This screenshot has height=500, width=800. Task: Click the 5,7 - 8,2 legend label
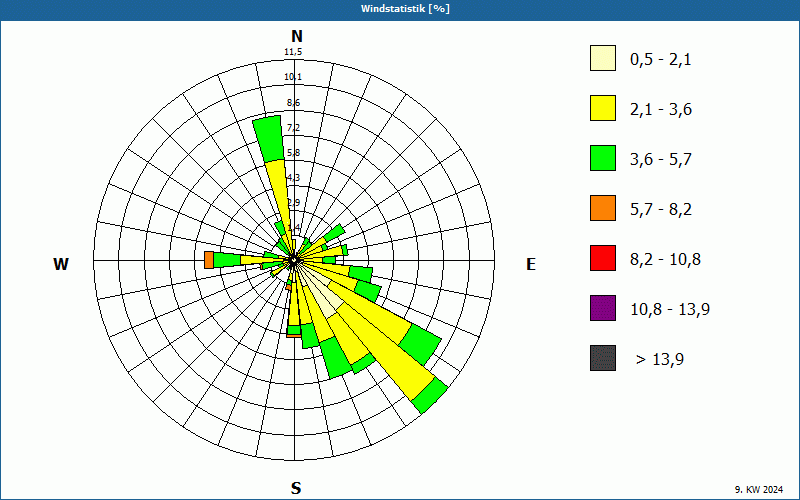pyautogui.click(x=661, y=210)
